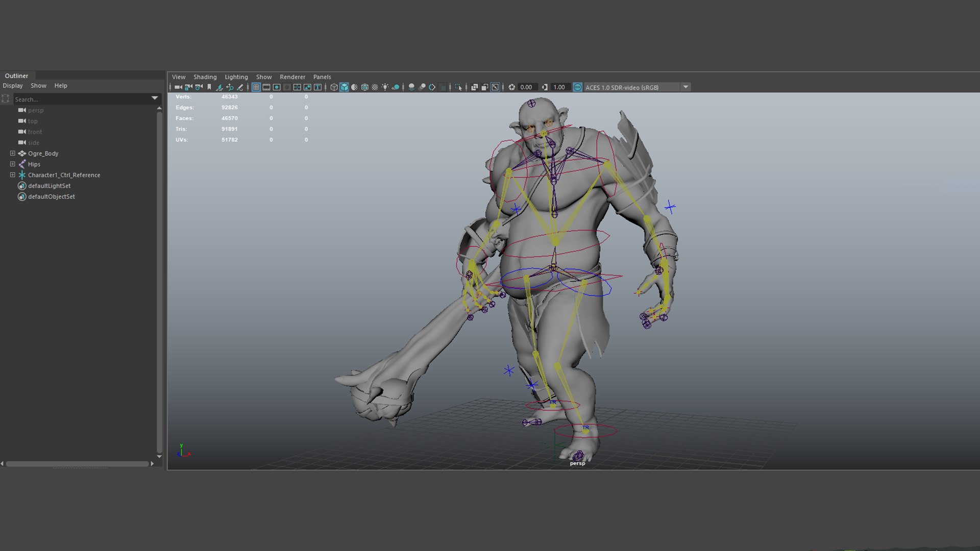Open the viewport Panels menu
The image size is (980, 551).
click(322, 77)
